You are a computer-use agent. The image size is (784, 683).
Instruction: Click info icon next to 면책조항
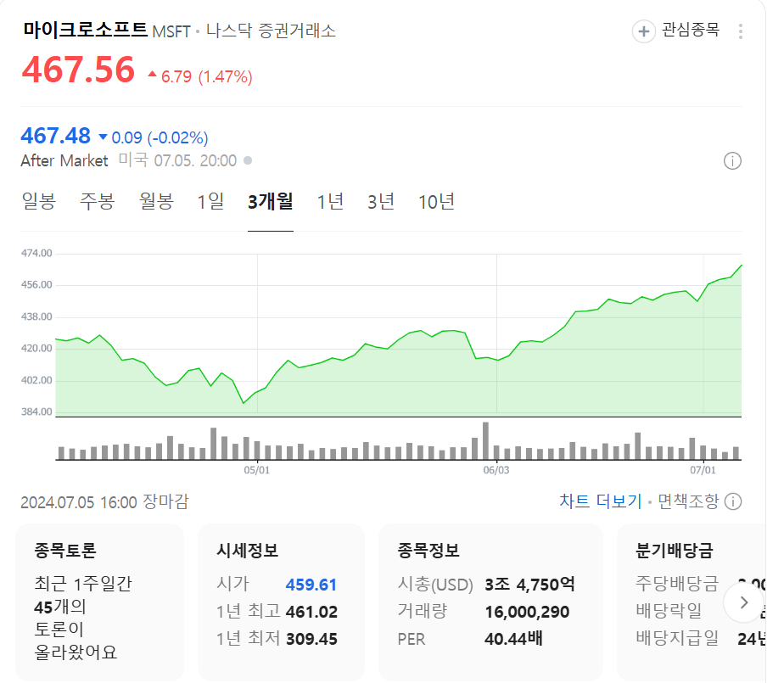(733, 501)
